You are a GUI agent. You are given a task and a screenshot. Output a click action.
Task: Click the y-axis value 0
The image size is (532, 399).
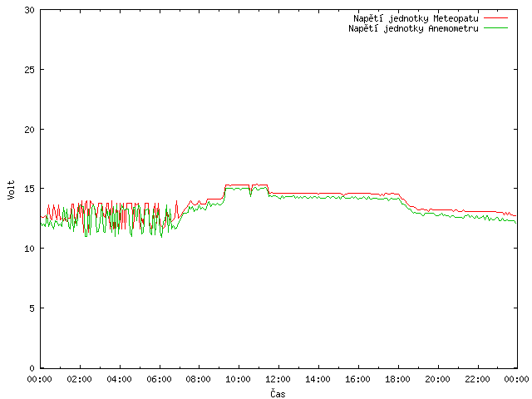32,368
